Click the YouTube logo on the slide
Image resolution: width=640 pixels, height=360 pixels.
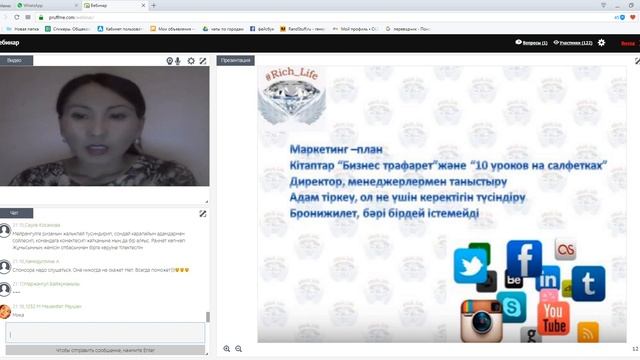[x=553, y=318]
